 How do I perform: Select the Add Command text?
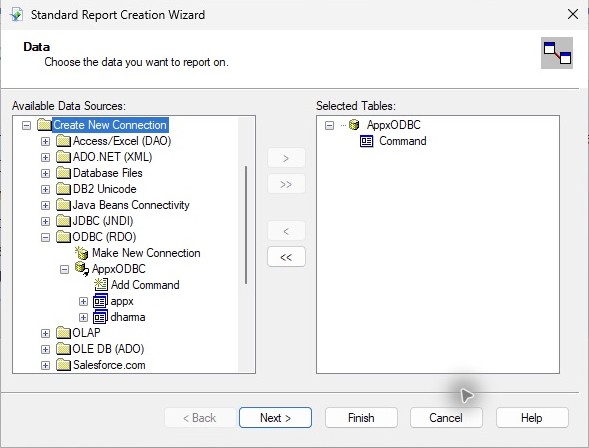145,285
